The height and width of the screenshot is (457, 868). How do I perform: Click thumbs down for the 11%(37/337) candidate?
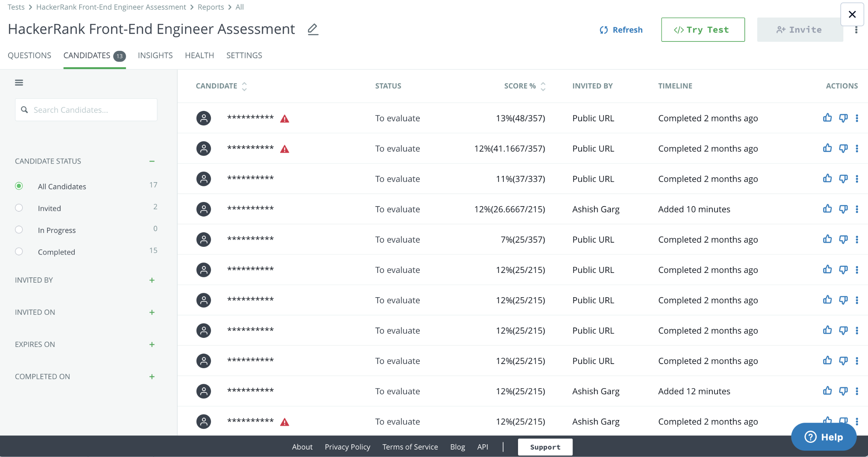tap(843, 179)
